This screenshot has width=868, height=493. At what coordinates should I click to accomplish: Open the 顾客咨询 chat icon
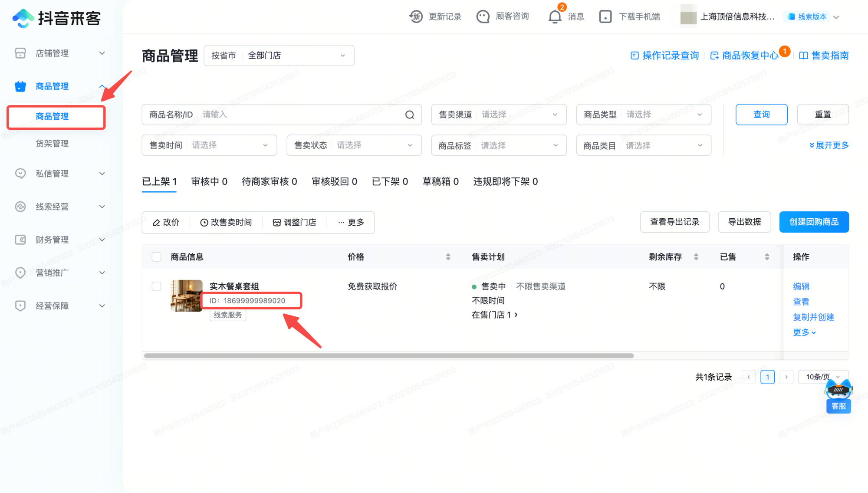(x=483, y=17)
